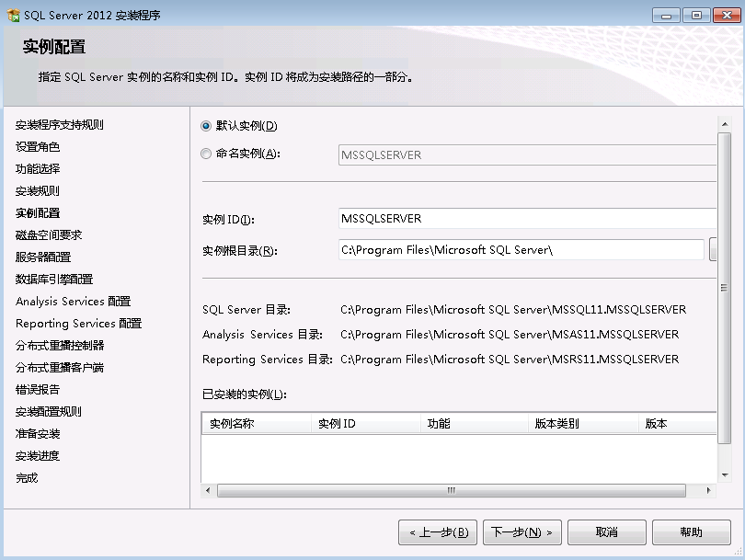745x560 pixels.
Task: Select the 磁盘空间要求 step
Action: click(49, 234)
